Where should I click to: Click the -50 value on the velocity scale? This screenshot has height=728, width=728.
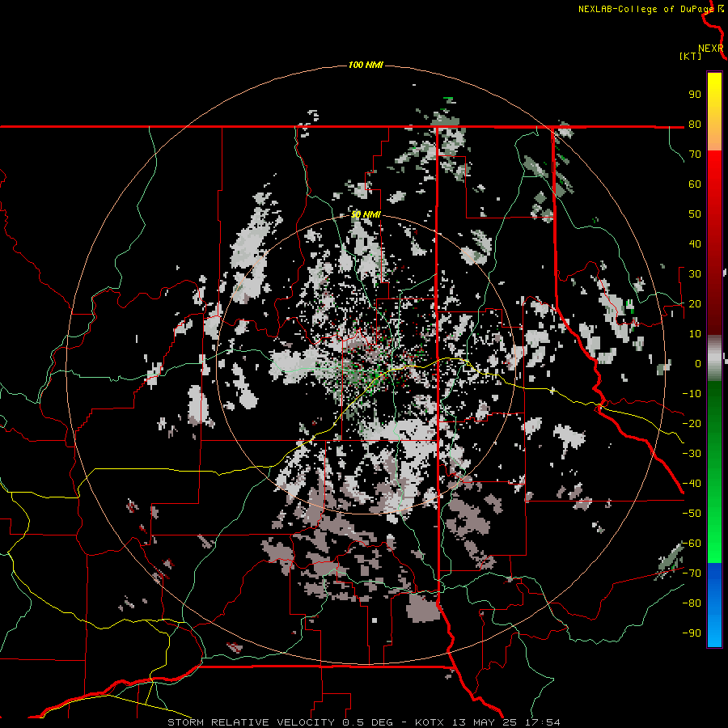[x=692, y=514]
